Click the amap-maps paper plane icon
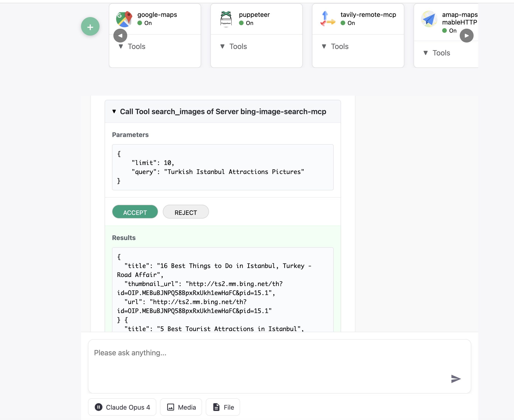This screenshot has height=420, width=514. pyautogui.click(x=429, y=19)
